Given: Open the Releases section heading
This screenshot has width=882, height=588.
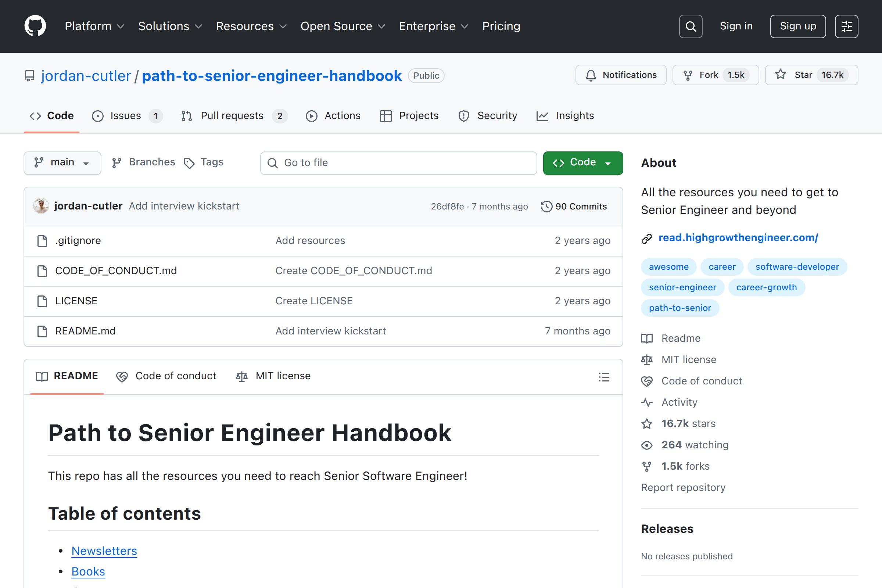Looking at the screenshot, I should [667, 529].
